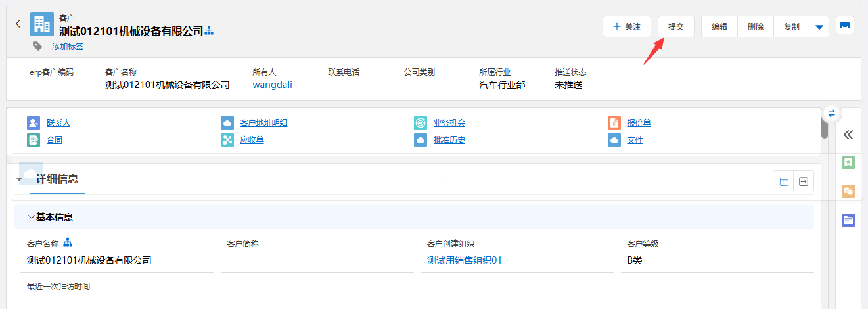Open the purple folder sidebar icon
The width and height of the screenshot is (868, 309).
tap(848, 220)
